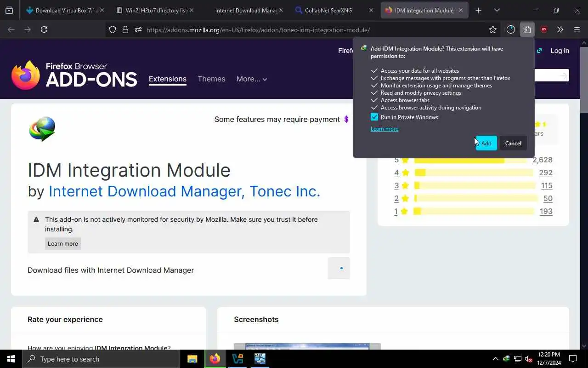Open Firefox application hamburger menu

click(x=577, y=29)
